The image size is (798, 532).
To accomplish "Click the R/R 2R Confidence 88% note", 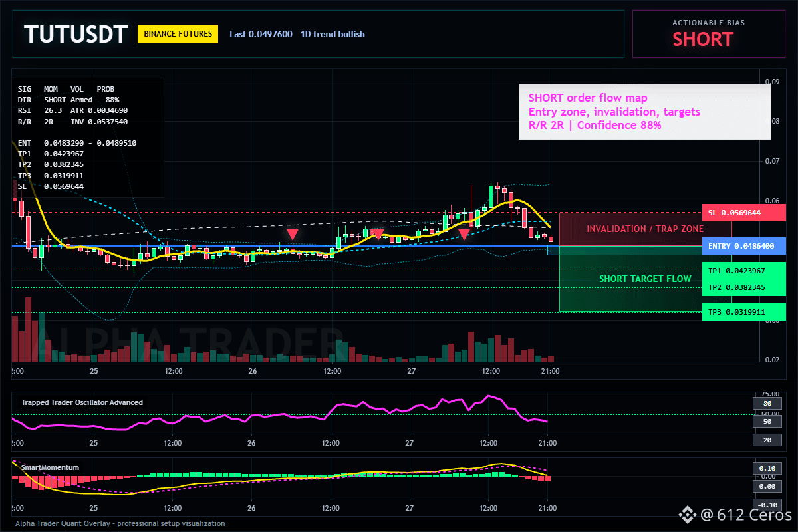I will tap(595, 125).
